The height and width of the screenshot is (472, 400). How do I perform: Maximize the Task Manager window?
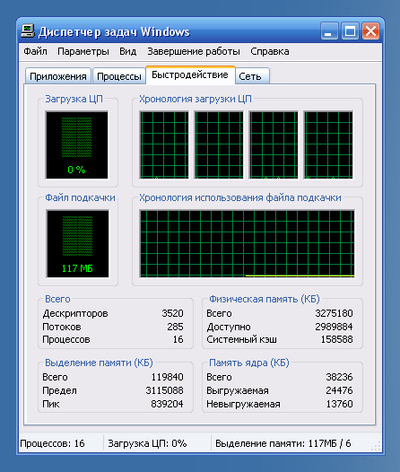[x=350, y=31]
